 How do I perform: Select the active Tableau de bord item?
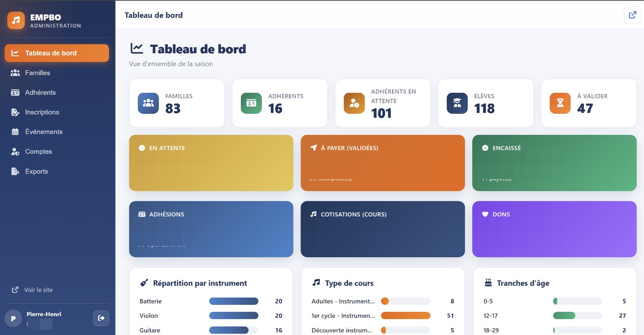tap(57, 53)
